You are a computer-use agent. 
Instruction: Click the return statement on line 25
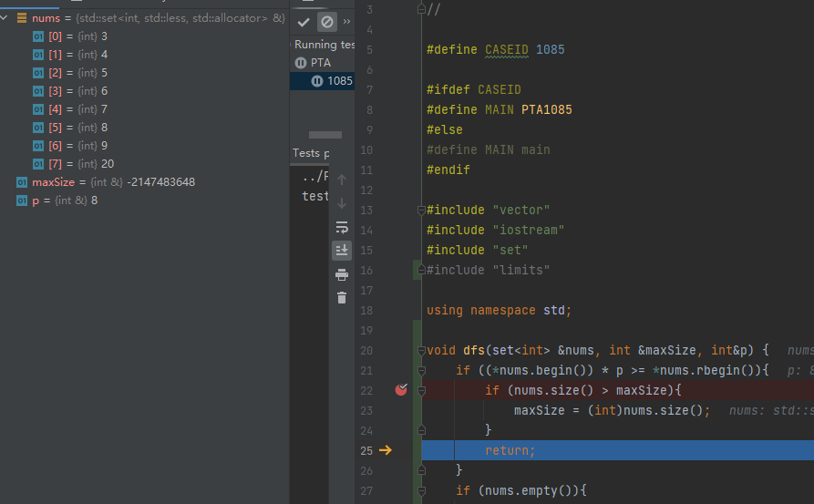pos(510,450)
